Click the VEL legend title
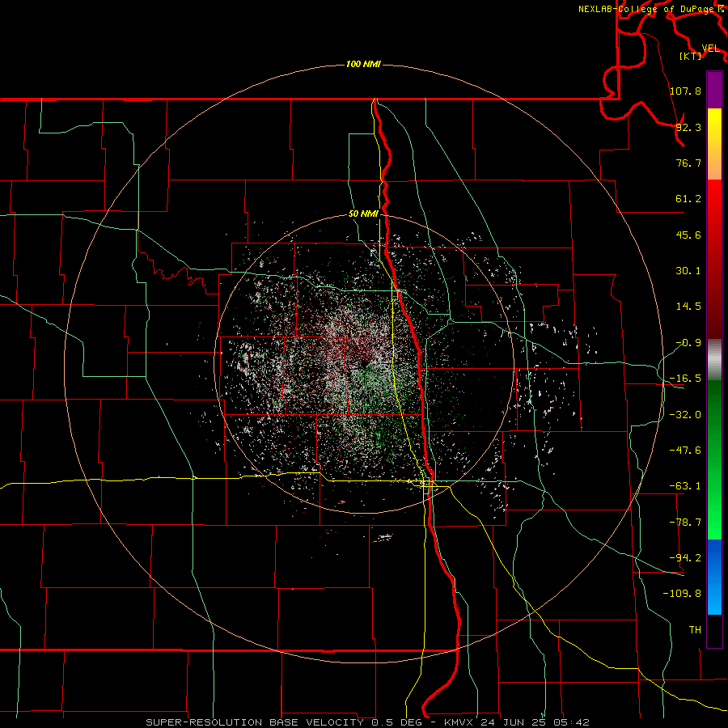Viewport: 728px width, 728px height. click(x=710, y=49)
